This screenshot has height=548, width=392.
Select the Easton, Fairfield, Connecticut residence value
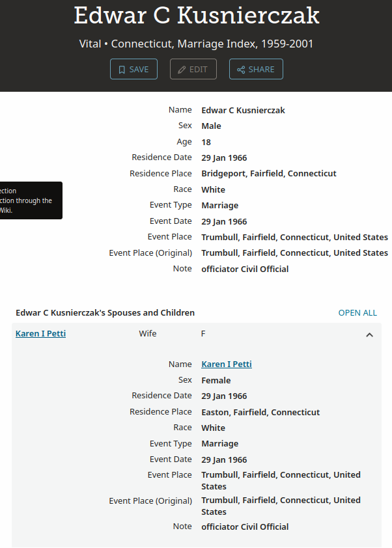(x=260, y=412)
